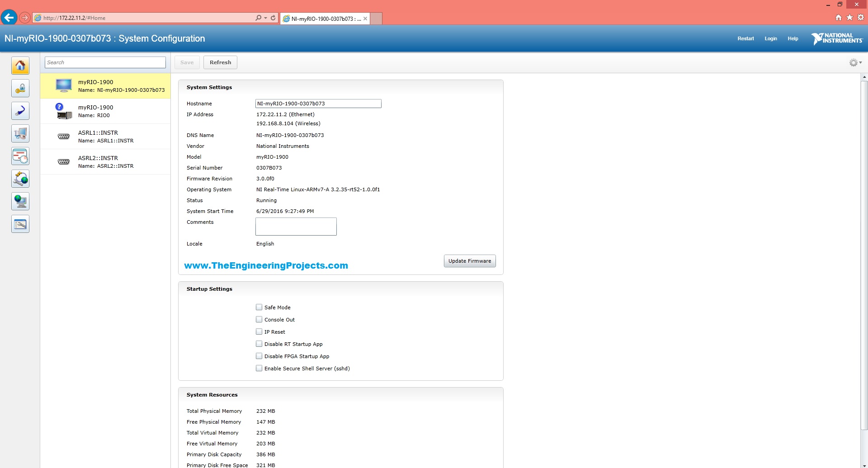The width and height of the screenshot is (868, 468).
Task: Click the browser favorites star icon
Action: [x=850, y=18]
